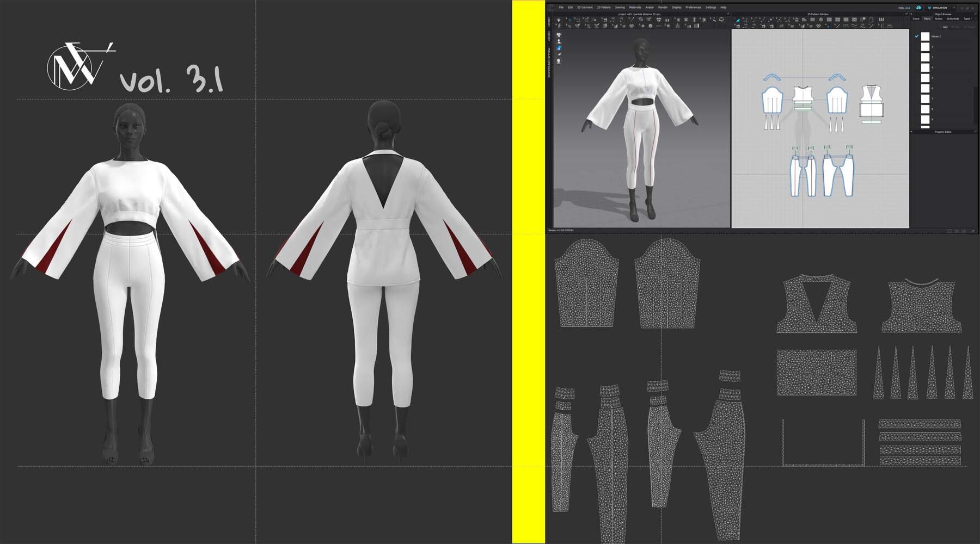Open the SIMULATION mode dropdown

pos(954,8)
